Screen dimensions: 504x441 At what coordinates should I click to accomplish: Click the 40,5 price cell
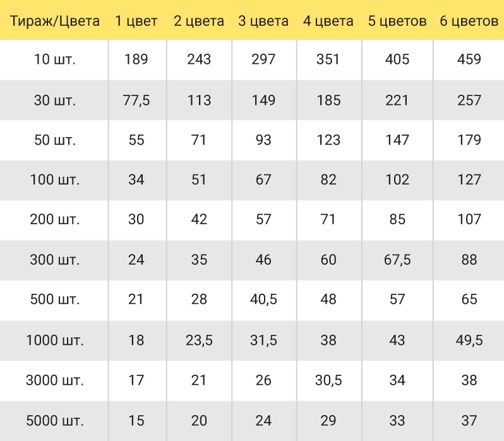(x=263, y=299)
